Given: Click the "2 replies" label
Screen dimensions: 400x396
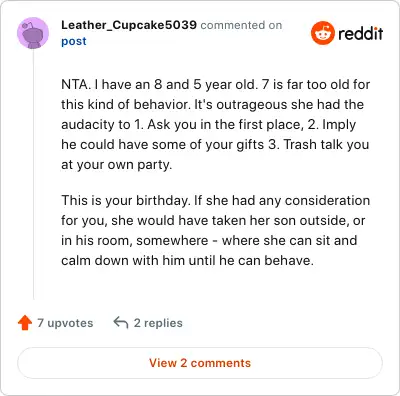Looking at the screenshot, I should (x=158, y=323).
